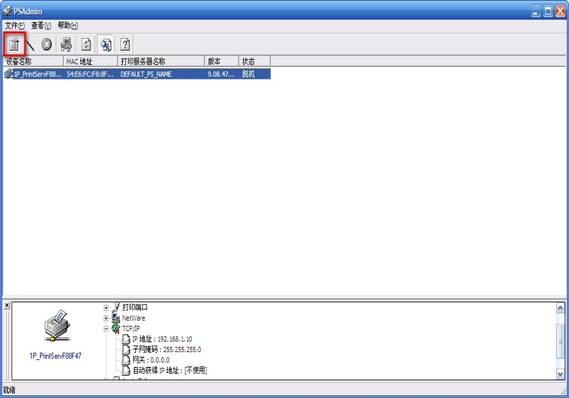
Task: Open the 文件 menu
Action: 15,26
